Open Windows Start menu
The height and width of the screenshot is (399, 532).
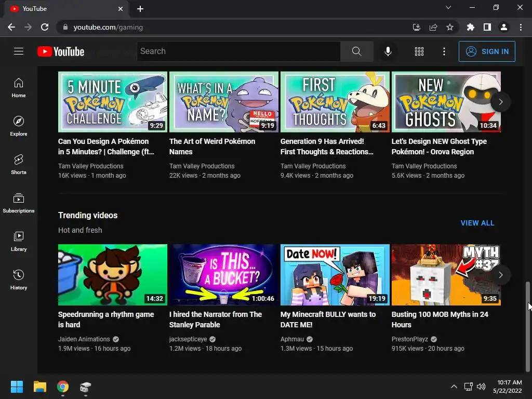[17, 387]
